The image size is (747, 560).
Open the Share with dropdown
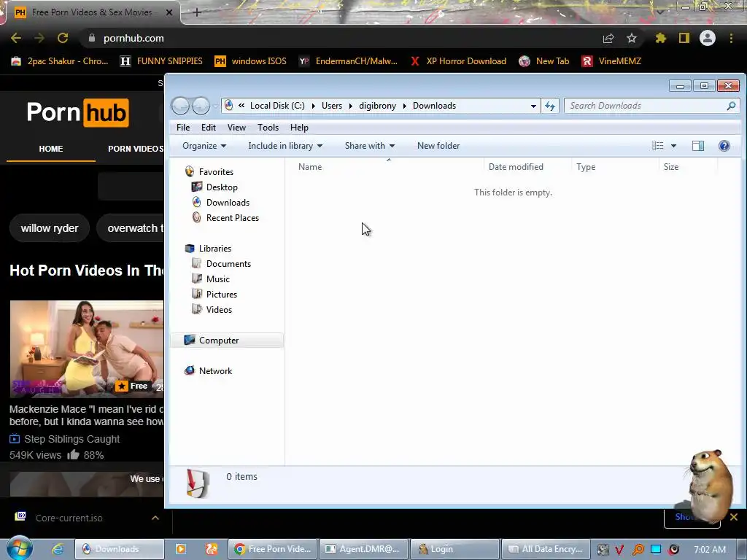pos(370,146)
